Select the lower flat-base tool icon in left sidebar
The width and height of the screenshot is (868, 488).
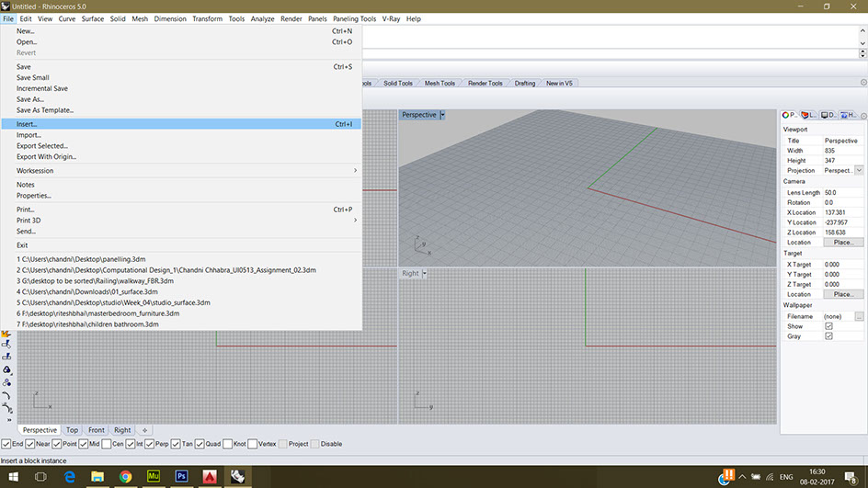point(6,357)
